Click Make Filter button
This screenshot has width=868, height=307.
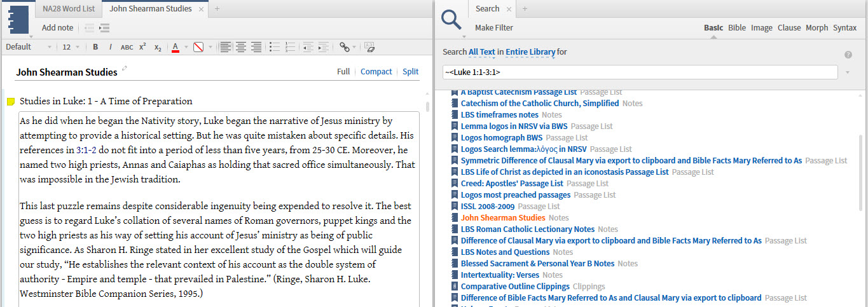(494, 28)
